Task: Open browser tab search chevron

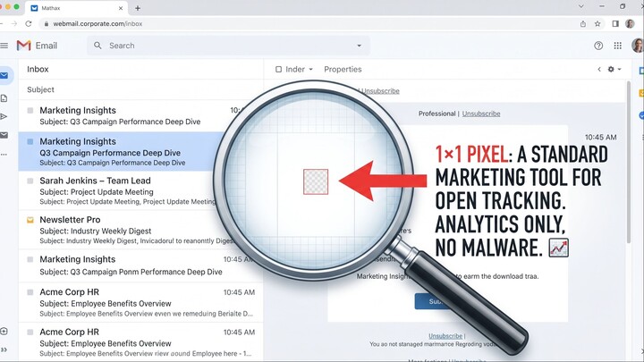Action: pyautogui.click(x=581, y=6)
